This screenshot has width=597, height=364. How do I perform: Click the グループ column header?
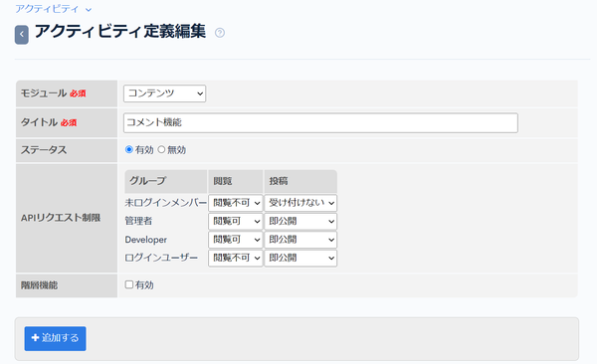(x=165, y=181)
